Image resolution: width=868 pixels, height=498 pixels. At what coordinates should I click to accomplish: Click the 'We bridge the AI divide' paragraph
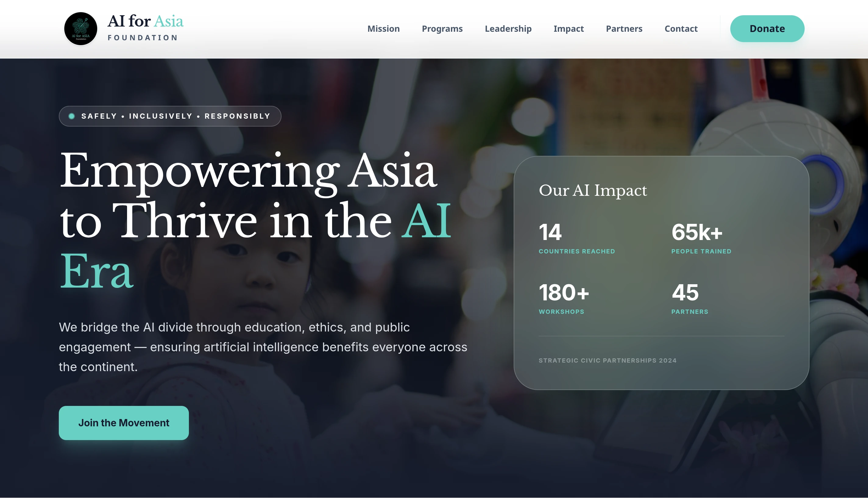pos(263,347)
